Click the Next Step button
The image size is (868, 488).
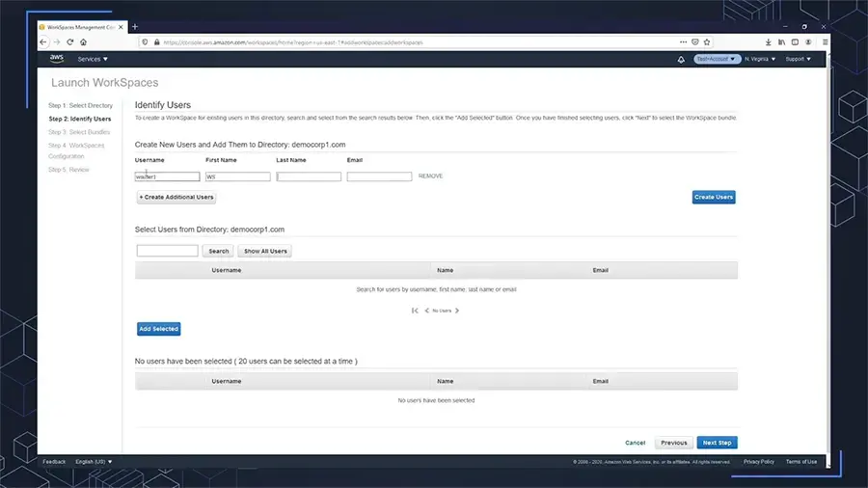(717, 443)
